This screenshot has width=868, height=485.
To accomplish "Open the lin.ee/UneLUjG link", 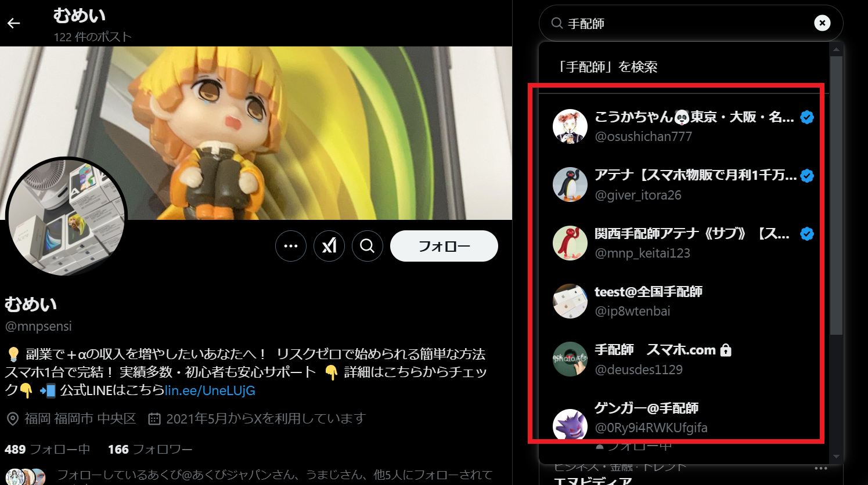I will coord(210,390).
